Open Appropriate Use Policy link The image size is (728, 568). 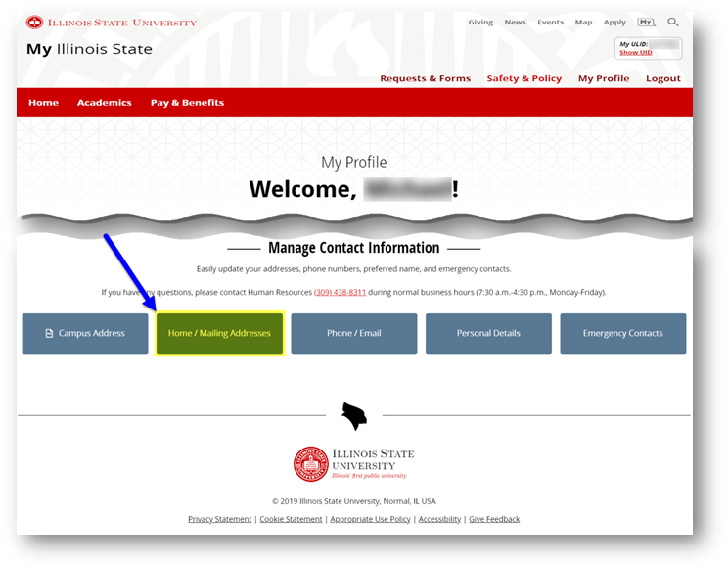(371, 519)
